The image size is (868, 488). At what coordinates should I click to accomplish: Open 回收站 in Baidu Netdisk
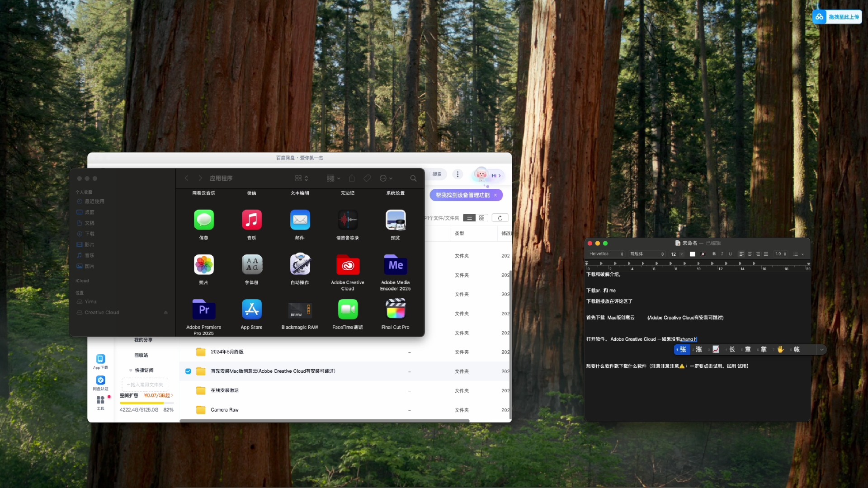coord(141,355)
